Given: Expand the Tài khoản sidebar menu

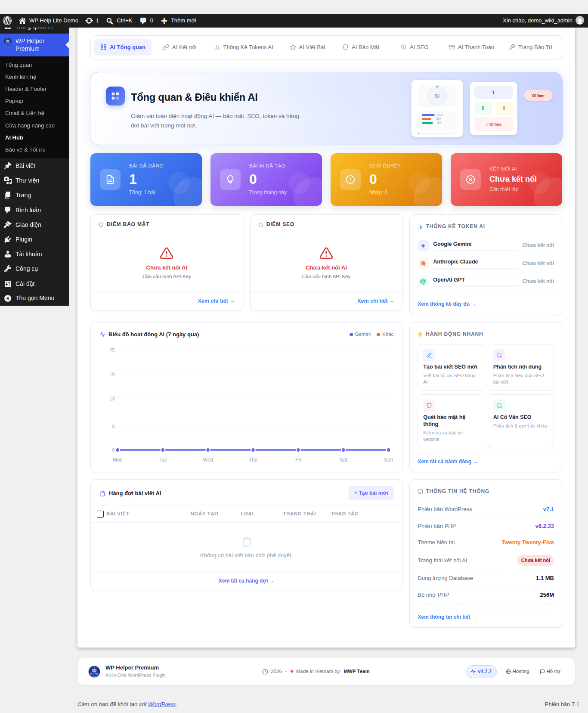Looking at the screenshot, I should coord(34,254).
